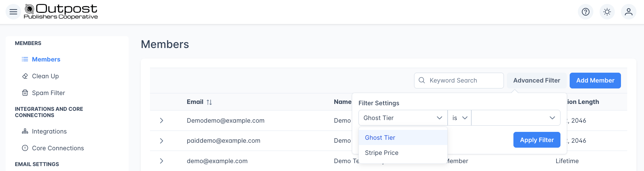
Task: Click the Integrations network icon
Action: tap(25, 131)
